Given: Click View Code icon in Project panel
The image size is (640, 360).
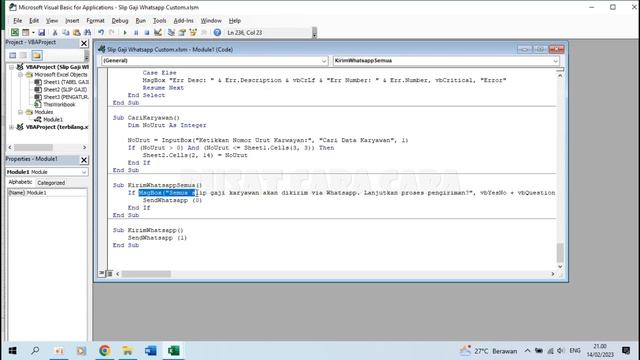Looking at the screenshot, I should [x=13, y=55].
